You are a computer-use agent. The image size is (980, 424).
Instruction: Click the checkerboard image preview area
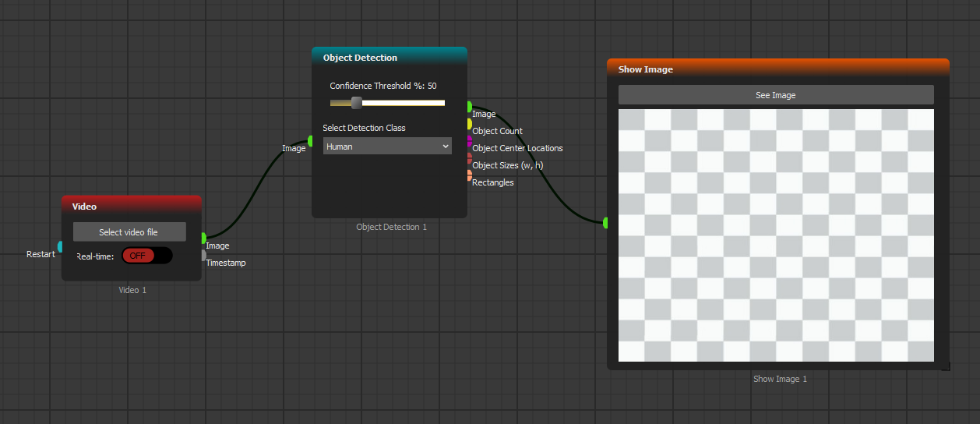(776, 235)
